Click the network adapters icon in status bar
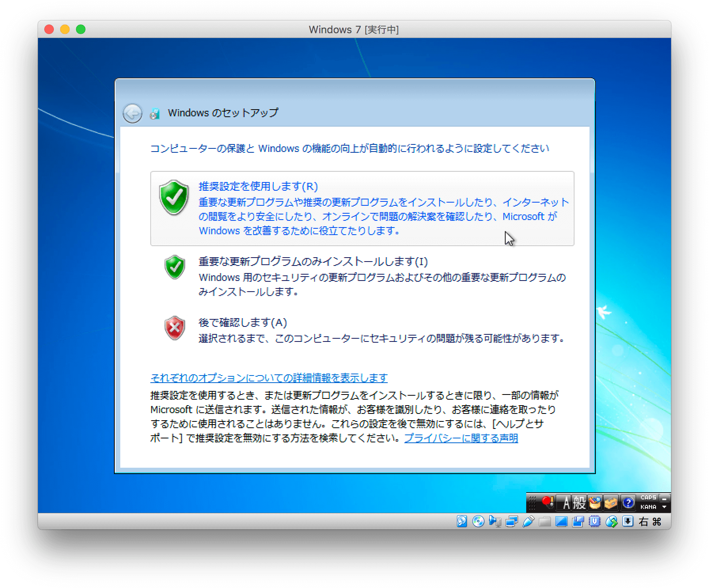The width and height of the screenshot is (709, 588). (512, 522)
